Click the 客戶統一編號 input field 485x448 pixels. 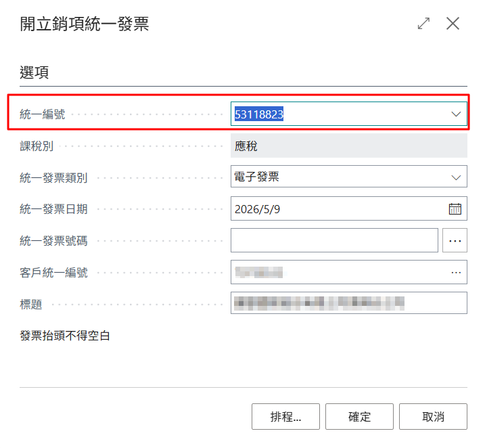point(349,272)
